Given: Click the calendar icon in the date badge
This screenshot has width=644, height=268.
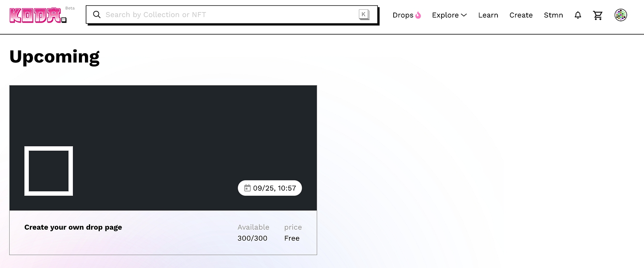Looking at the screenshot, I should click(248, 188).
